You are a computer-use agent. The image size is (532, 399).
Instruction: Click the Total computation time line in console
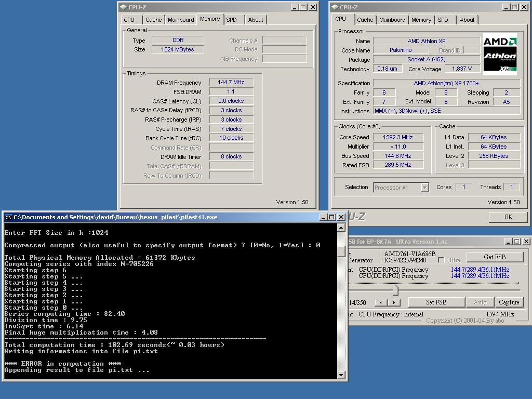click(114, 345)
